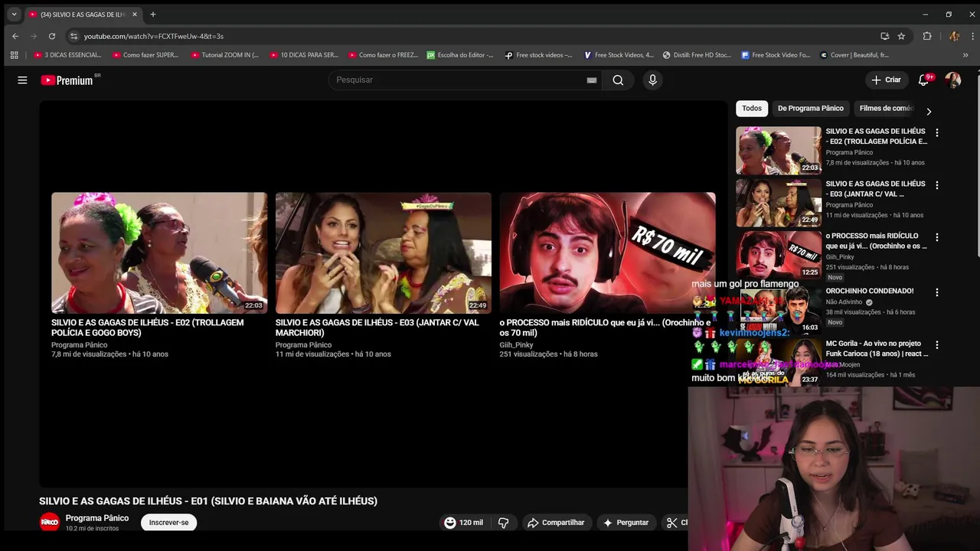Open bookmark 'Distill: Free HD Stoc...'

(x=697, y=55)
